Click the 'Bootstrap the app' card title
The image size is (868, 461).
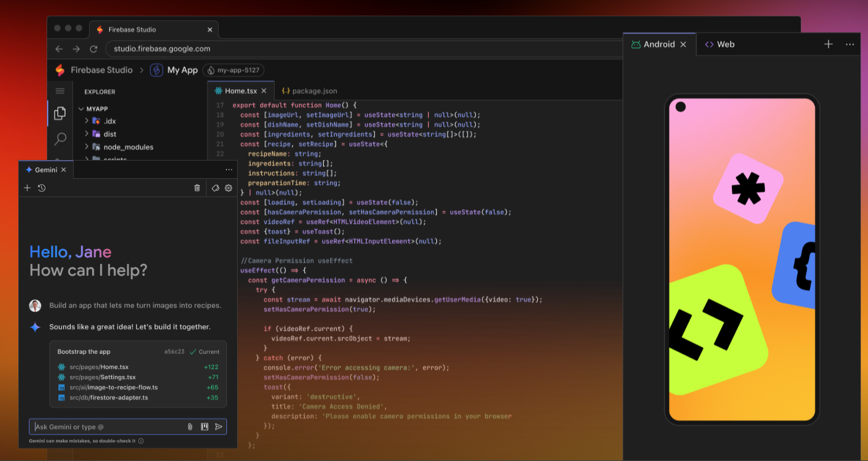pos(84,352)
